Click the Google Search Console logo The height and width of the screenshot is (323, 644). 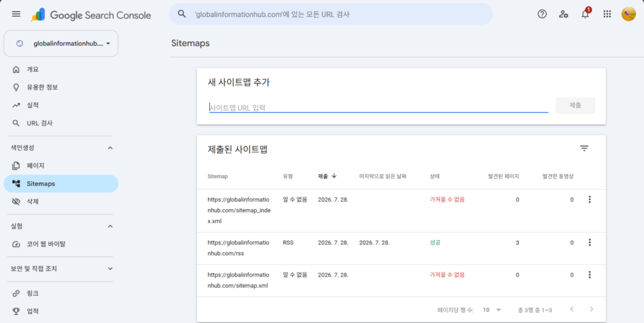click(91, 15)
